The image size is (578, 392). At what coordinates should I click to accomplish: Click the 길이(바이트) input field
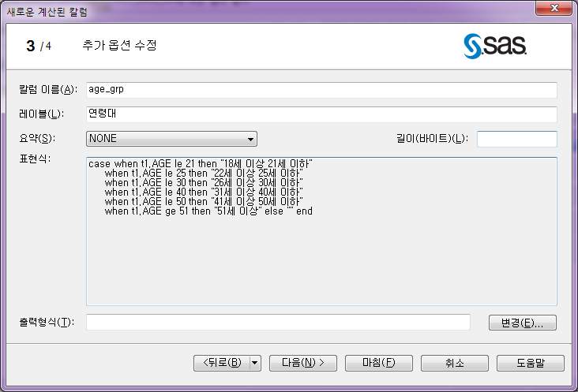pyautogui.click(x=517, y=139)
